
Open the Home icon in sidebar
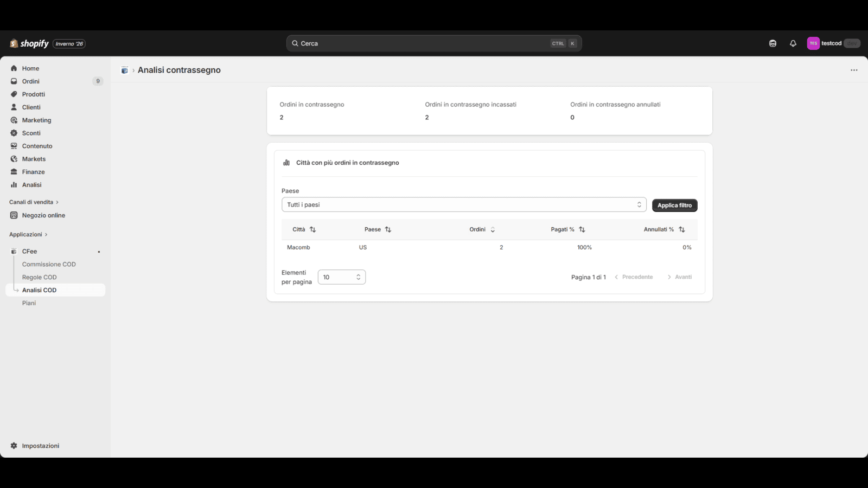pyautogui.click(x=14, y=68)
